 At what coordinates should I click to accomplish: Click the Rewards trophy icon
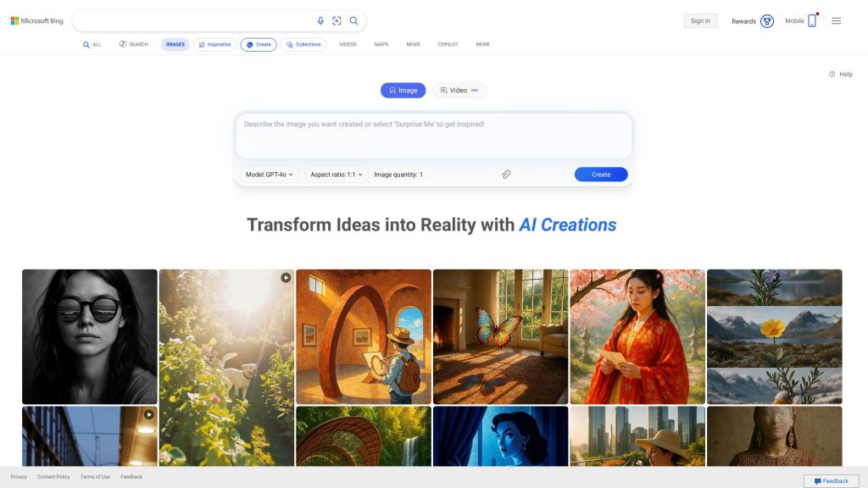point(766,21)
